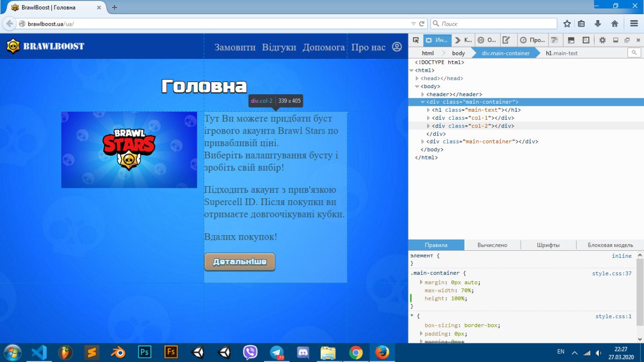The image size is (644, 362).
Task: Click the HTML search box in the inspector
Action: 634,53
